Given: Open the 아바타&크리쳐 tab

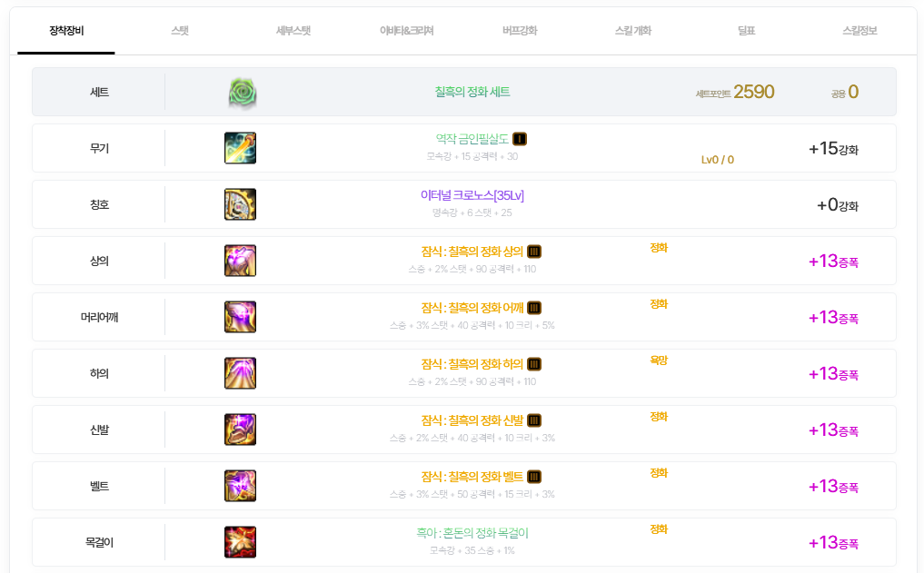Looking at the screenshot, I should [x=407, y=31].
